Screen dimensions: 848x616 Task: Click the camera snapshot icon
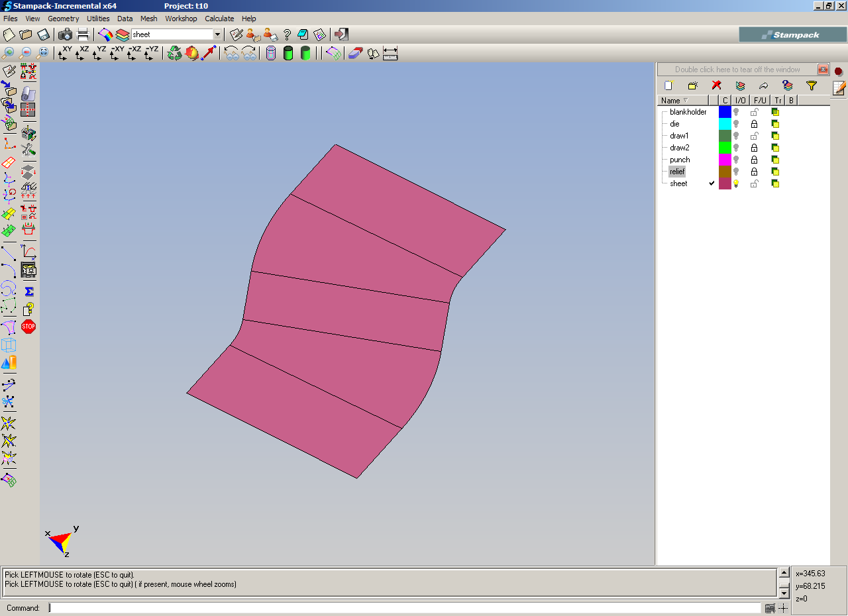click(66, 34)
